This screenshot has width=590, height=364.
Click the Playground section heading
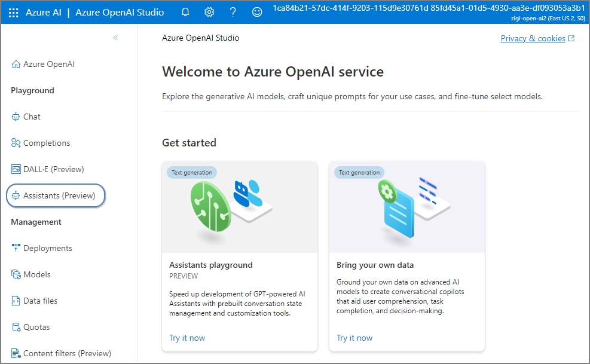pyautogui.click(x=32, y=90)
